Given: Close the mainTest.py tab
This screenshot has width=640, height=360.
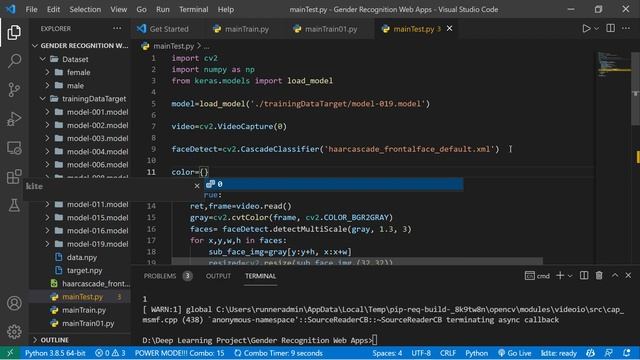Looking at the screenshot, I should click(449, 29).
